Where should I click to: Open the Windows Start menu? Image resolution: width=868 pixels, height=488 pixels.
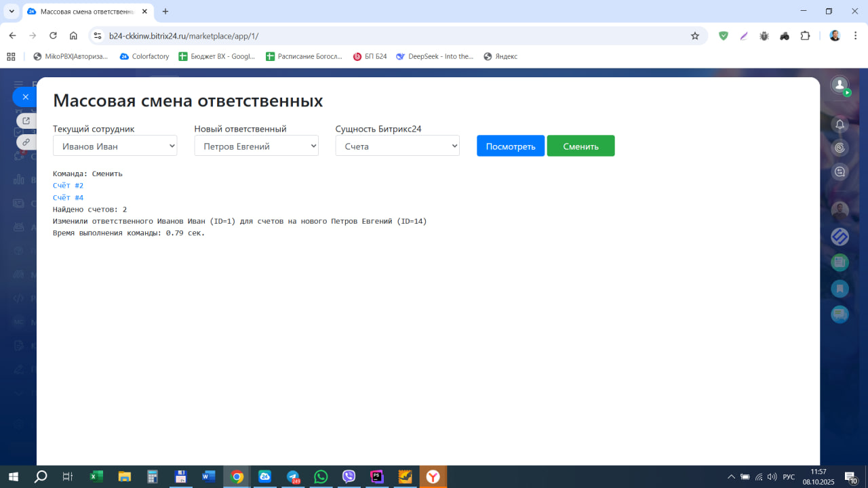pyautogui.click(x=14, y=476)
